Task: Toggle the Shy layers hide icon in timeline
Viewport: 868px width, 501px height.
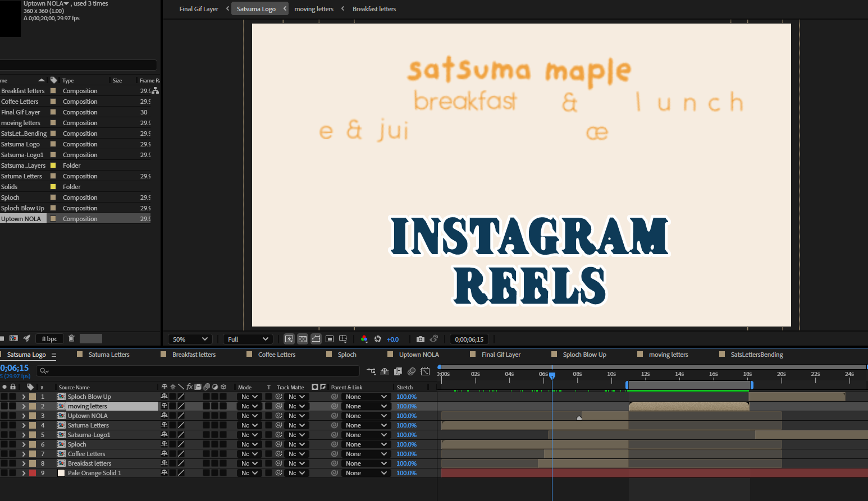Action: (x=385, y=371)
